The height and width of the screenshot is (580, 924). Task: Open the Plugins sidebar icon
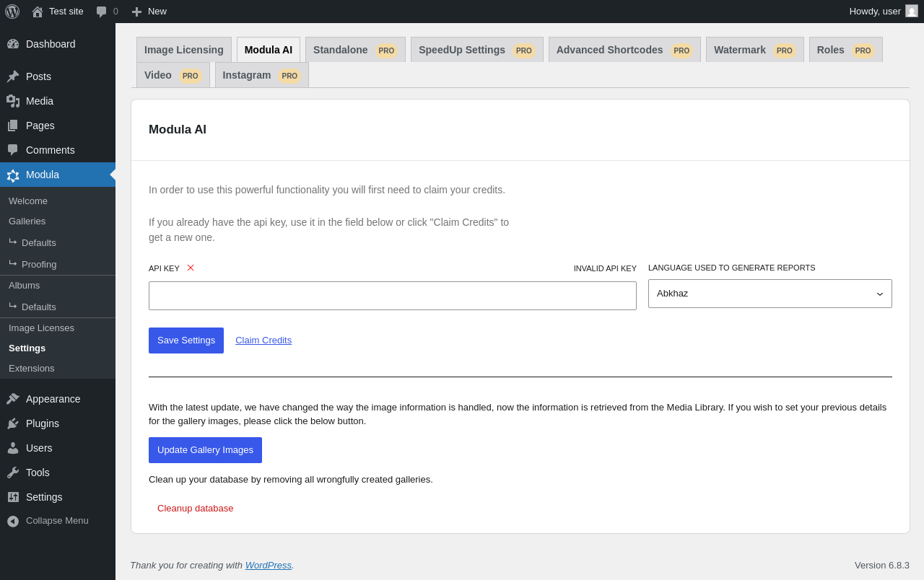point(13,423)
